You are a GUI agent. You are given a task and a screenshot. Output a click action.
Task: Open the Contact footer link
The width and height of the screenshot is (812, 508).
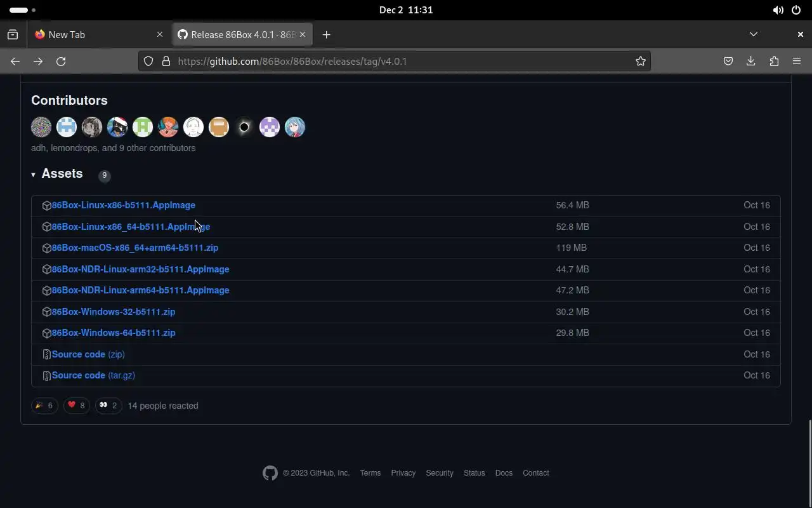click(536, 473)
